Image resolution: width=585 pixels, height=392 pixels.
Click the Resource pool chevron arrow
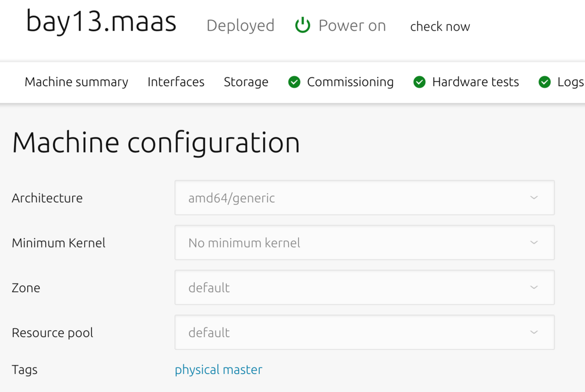[x=534, y=332]
